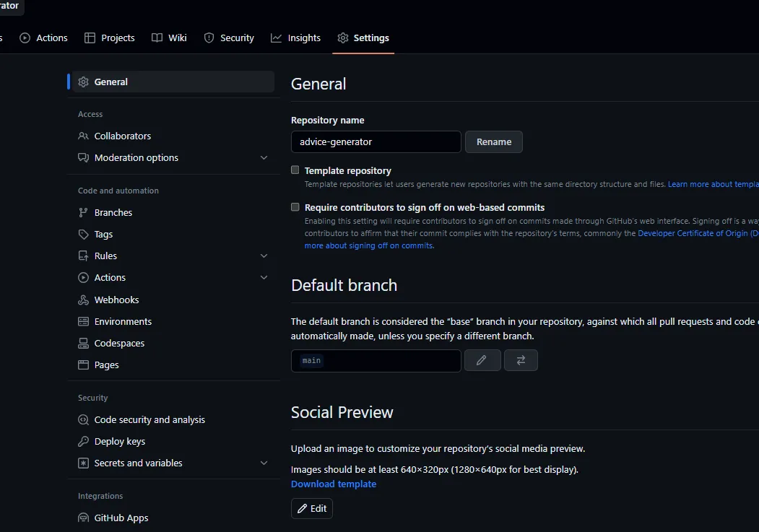This screenshot has height=532, width=759.
Task: Expand the Moderation options section
Action: (264, 157)
